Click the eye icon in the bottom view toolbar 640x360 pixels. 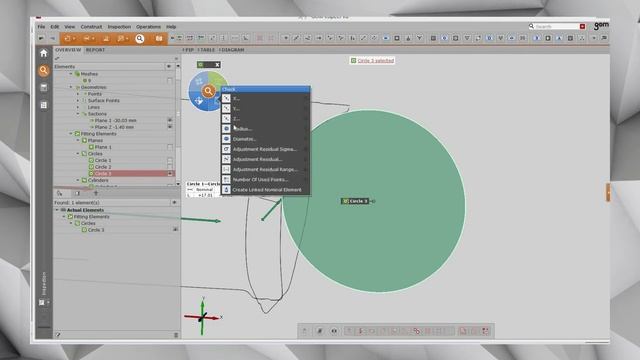coord(334,331)
